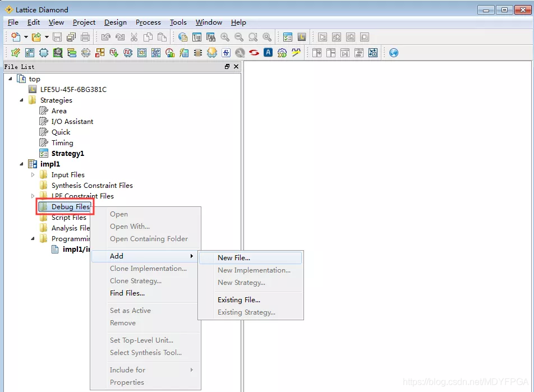This screenshot has width=534, height=392.
Task: Click the grey Stop square icon
Action: [x=365, y=37]
